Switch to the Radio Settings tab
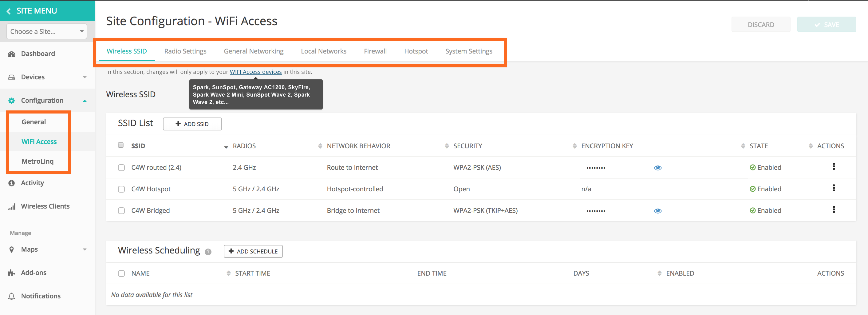This screenshot has width=868, height=315. pos(185,51)
